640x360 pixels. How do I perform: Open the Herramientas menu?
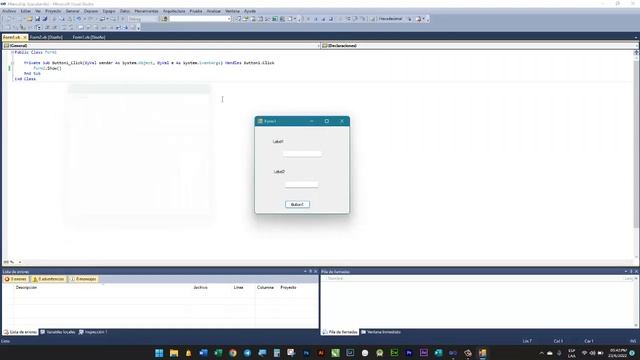146,11
